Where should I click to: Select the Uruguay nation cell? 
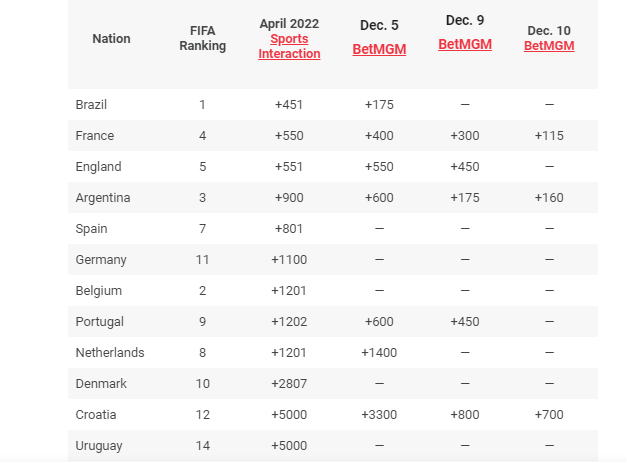(x=99, y=446)
